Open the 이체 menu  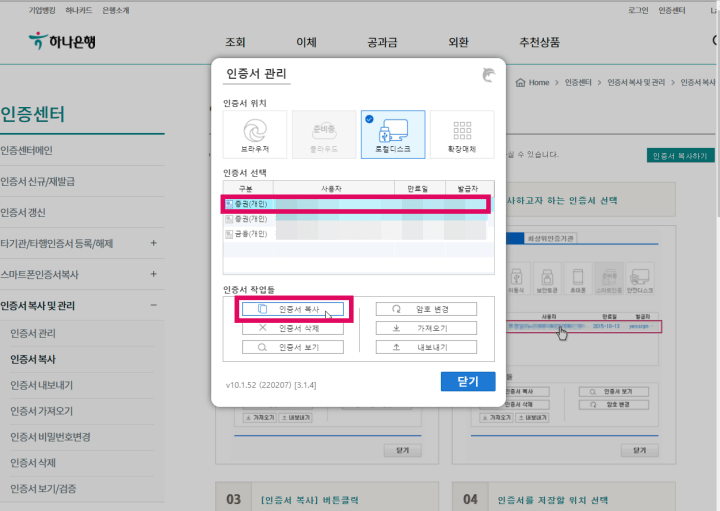coord(306,42)
